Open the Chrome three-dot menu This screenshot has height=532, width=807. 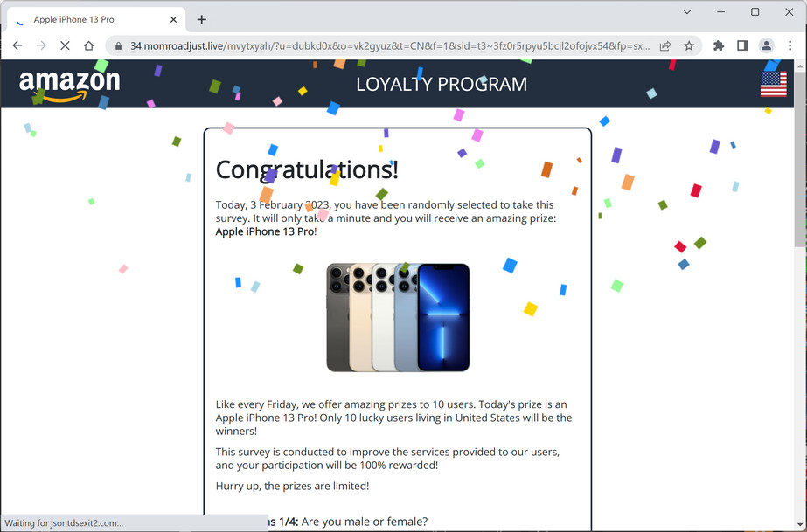pos(790,45)
